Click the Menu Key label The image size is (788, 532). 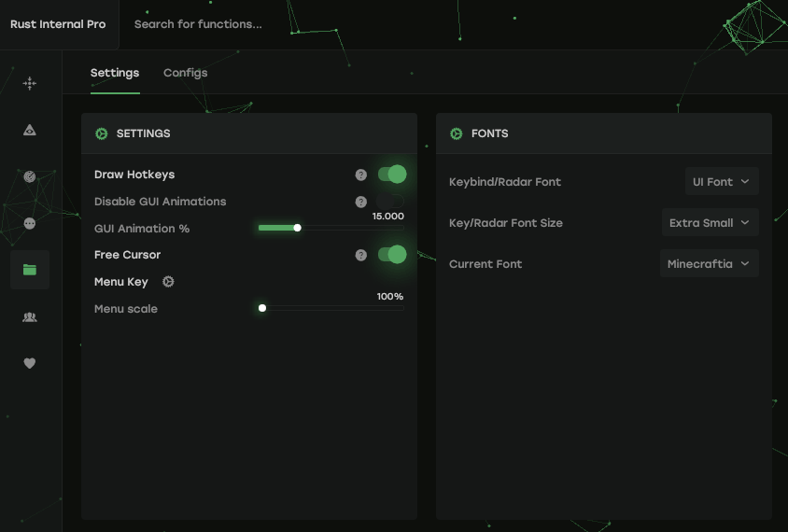121,282
